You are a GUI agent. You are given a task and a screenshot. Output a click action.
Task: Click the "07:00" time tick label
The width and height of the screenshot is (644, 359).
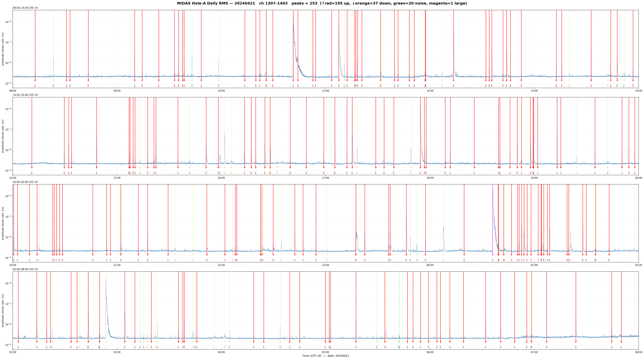[x=534, y=352]
